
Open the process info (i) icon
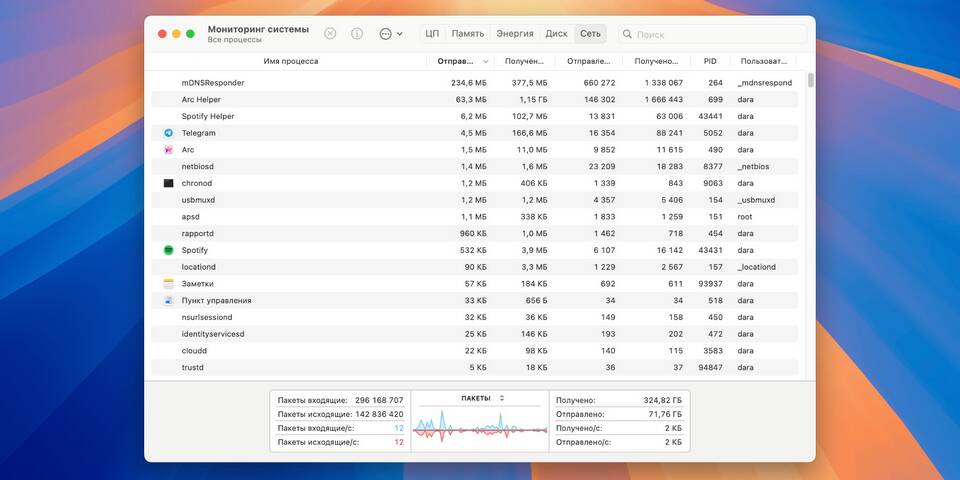click(x=357, y=34)
